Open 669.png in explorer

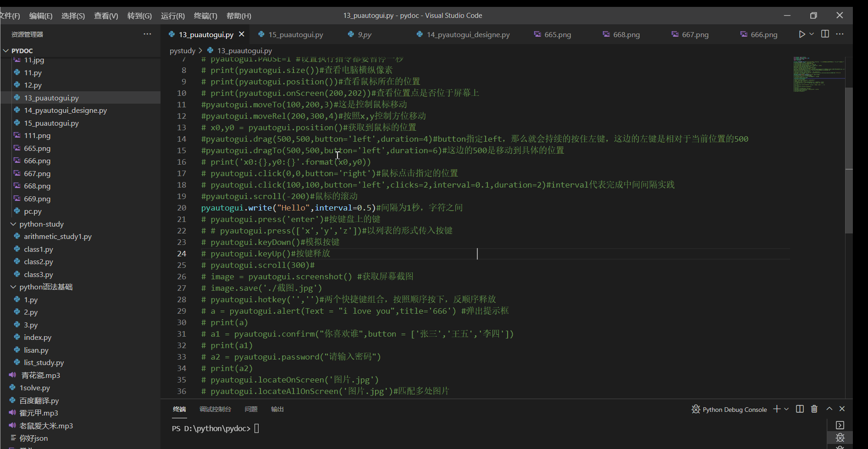coord(37,199)
